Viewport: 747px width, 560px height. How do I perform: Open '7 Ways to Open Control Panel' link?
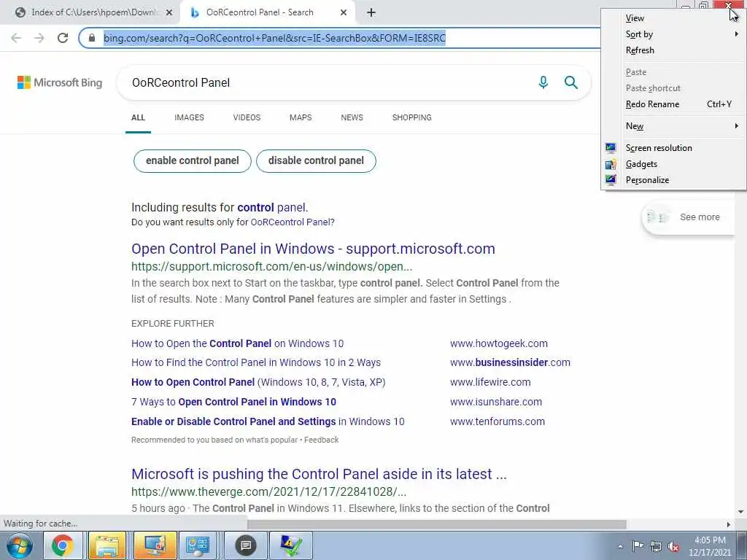[x=233, y=402]
